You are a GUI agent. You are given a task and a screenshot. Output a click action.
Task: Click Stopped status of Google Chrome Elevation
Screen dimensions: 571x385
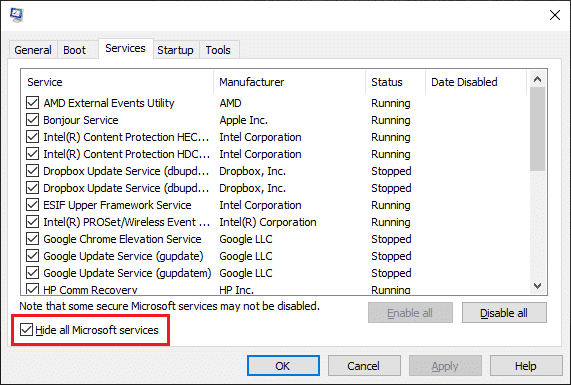[391, 239]
